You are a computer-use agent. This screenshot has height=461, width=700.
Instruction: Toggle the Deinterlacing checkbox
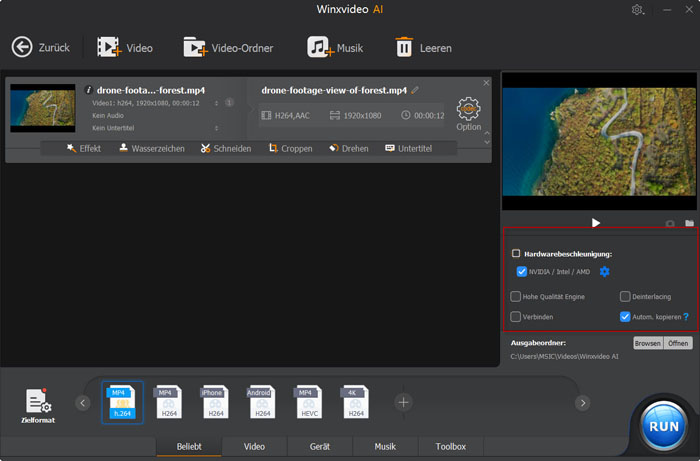(625, 297)
